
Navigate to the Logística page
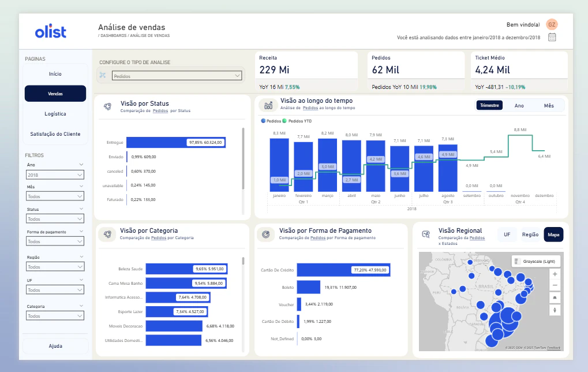[x=55, y=114]
